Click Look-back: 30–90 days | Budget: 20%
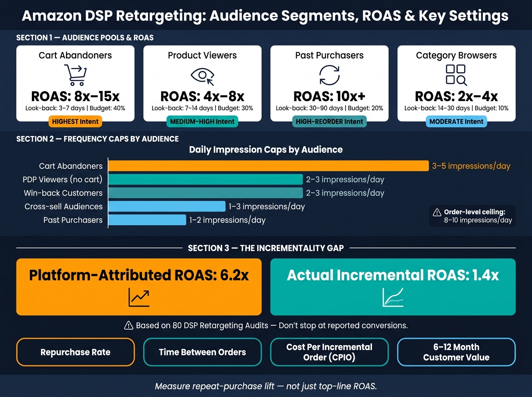532x397 pixels. click(x=329, y=108)
